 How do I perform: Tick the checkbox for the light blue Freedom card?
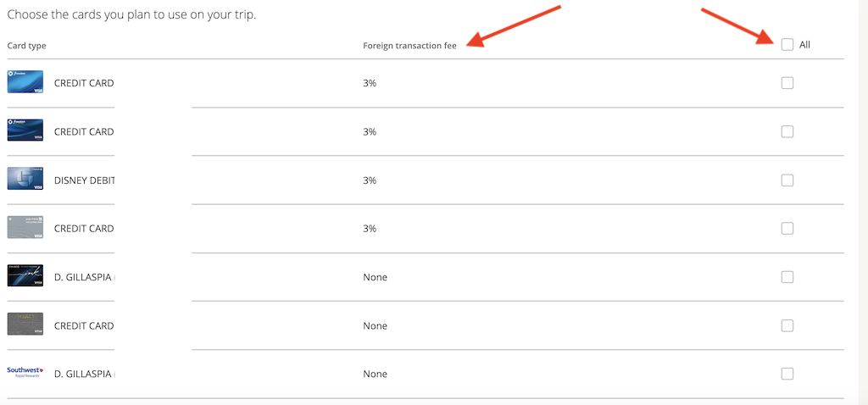coord(787,83)
